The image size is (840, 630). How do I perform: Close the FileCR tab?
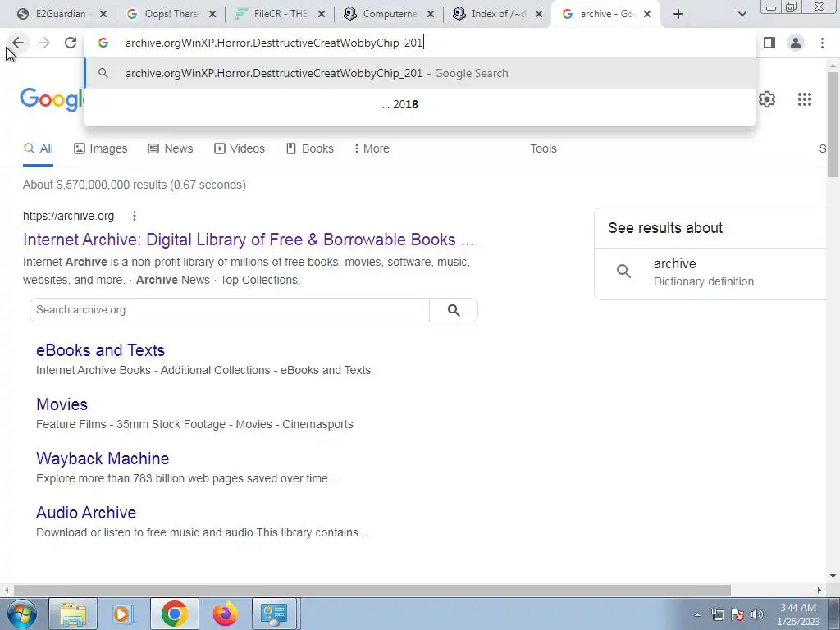321,15
